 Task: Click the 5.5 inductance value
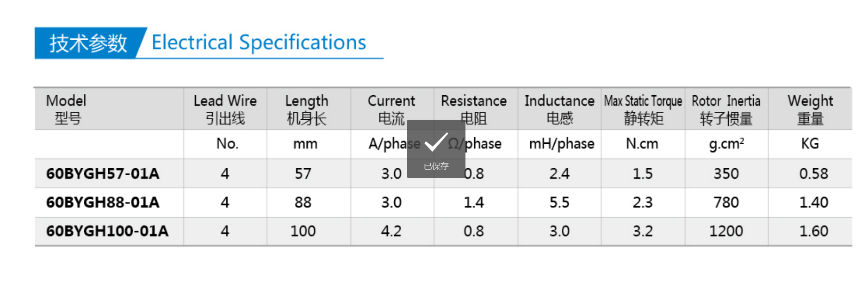tap(559, 202)
